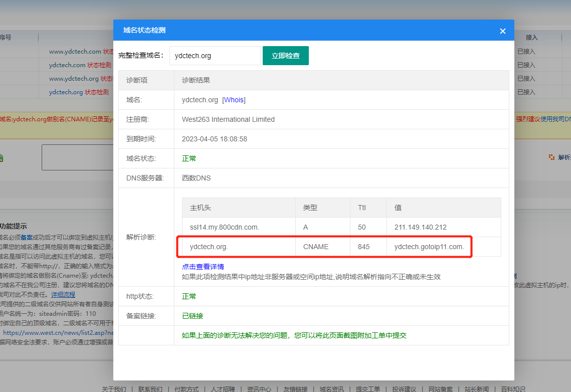
Task: Open the 联系我们 footer link
Action: click(x=150, y=389)
